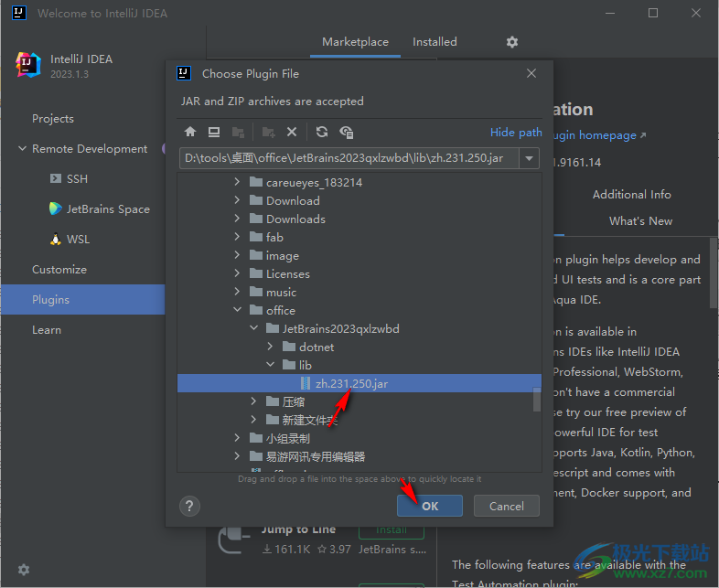
Task: Open the help question mark button
Action: pos(189,506)
